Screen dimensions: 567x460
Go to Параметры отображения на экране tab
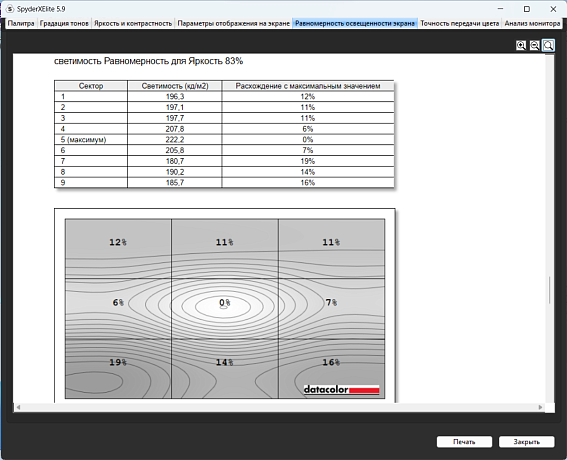[234, 24]
